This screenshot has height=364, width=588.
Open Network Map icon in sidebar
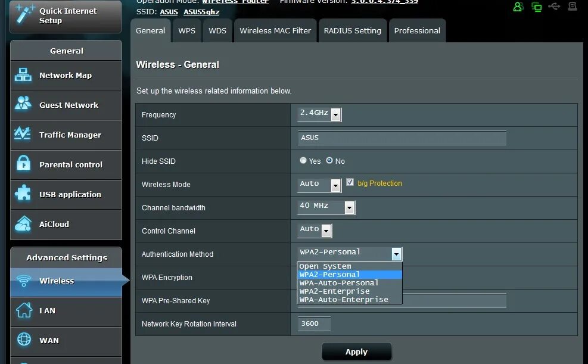(x=23, y=75)
